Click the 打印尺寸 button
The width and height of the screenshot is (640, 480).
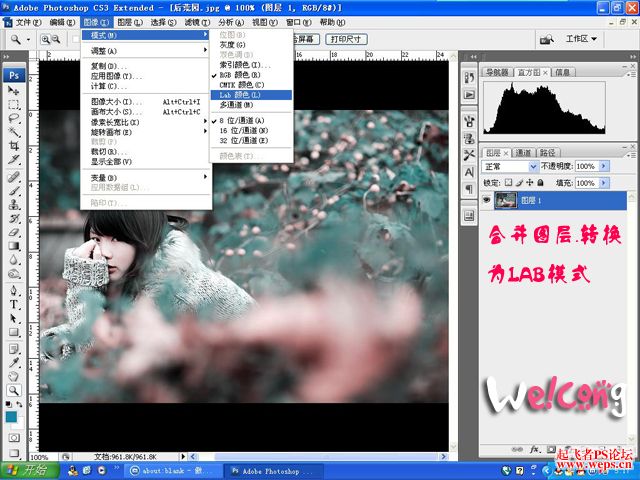pyautogui.click(x=346, y=39)
